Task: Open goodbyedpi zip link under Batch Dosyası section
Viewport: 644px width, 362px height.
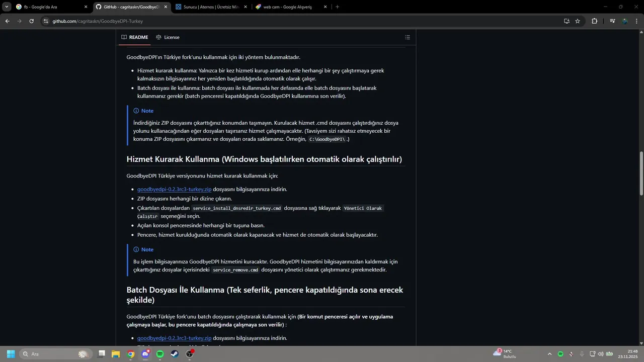Action: pyautogui.click(x=174, y=338)
